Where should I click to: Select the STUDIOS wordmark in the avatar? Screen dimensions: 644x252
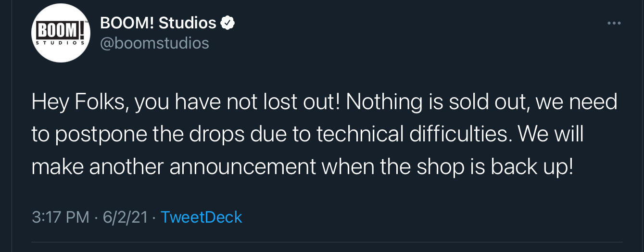coord(61,43)
